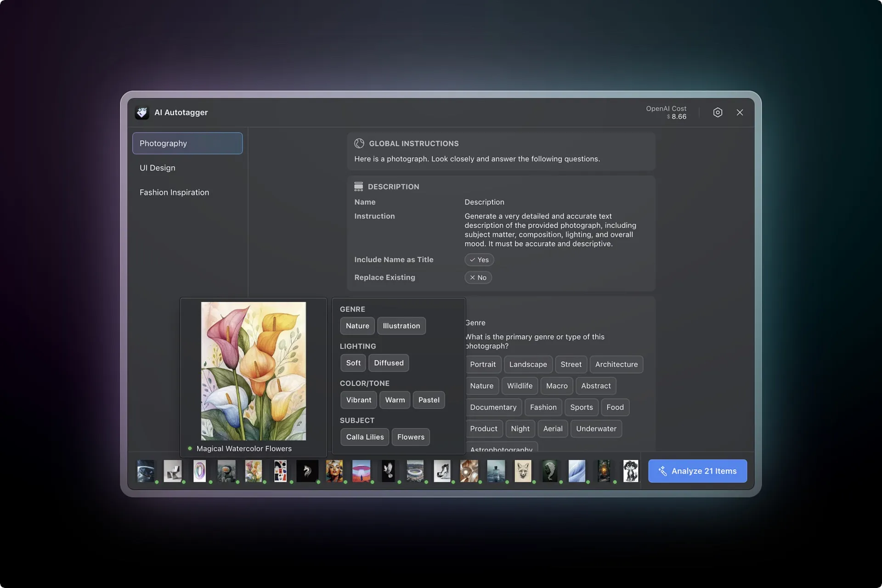Screen dimensions: 882x588
Task: Click the Analyze 21 Items button
Action: [697, 471]
